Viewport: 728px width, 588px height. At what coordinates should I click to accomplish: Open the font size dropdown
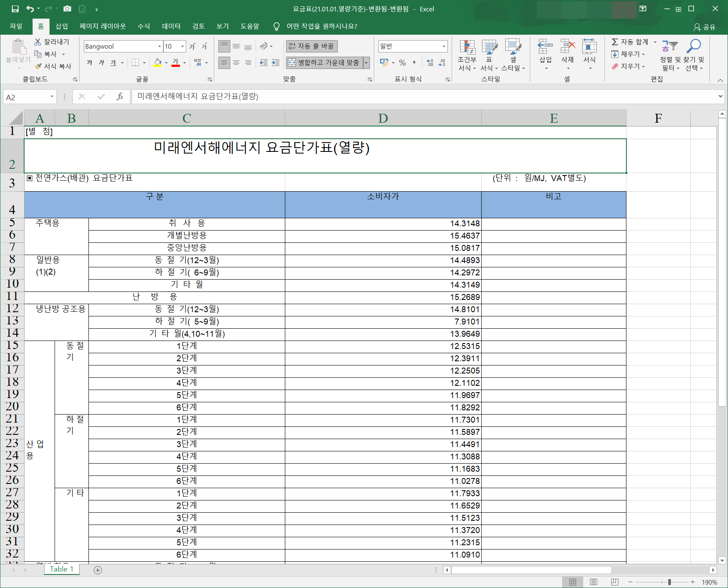point(182,47)
